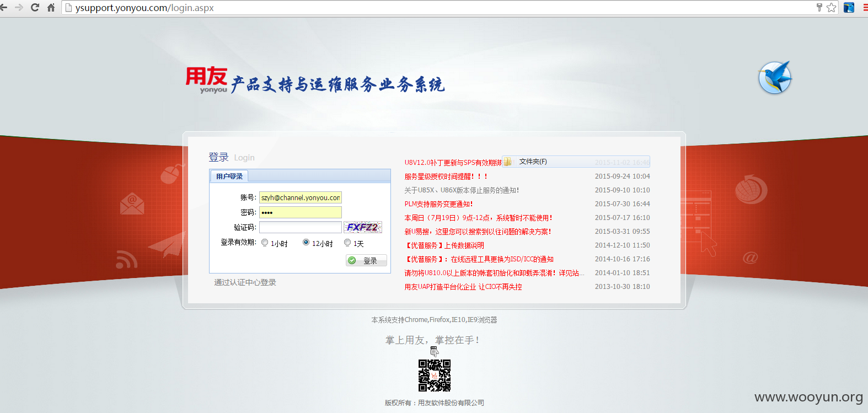Click the blue browser extension icon
Image resolution: width=868 pixels, height=413 pixels.
[849, 8]
